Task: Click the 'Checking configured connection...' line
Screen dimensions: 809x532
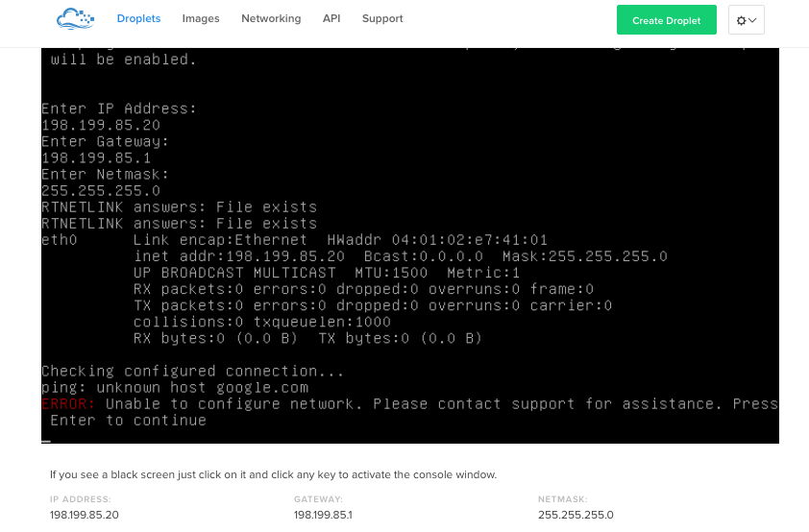Action: point(192,372)
